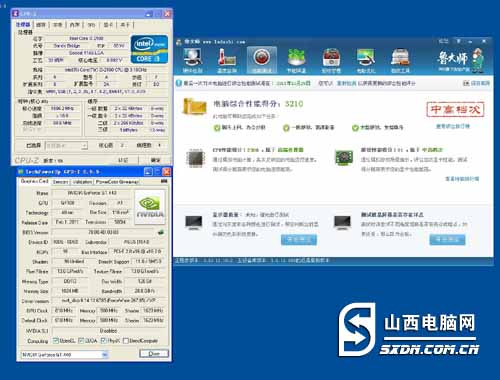
Task: Click the Driver Version field in GPU-Z
Action: [109, 301]
